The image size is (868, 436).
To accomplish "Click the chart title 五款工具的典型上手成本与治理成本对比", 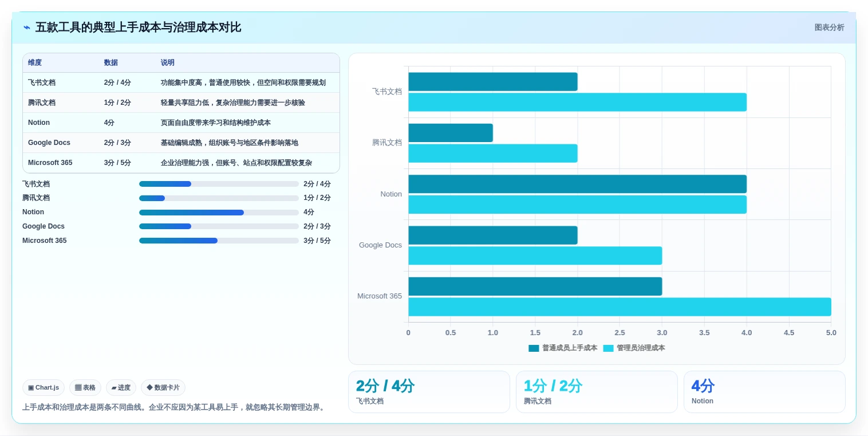I will pyautogui.click(x=138, y=28).
